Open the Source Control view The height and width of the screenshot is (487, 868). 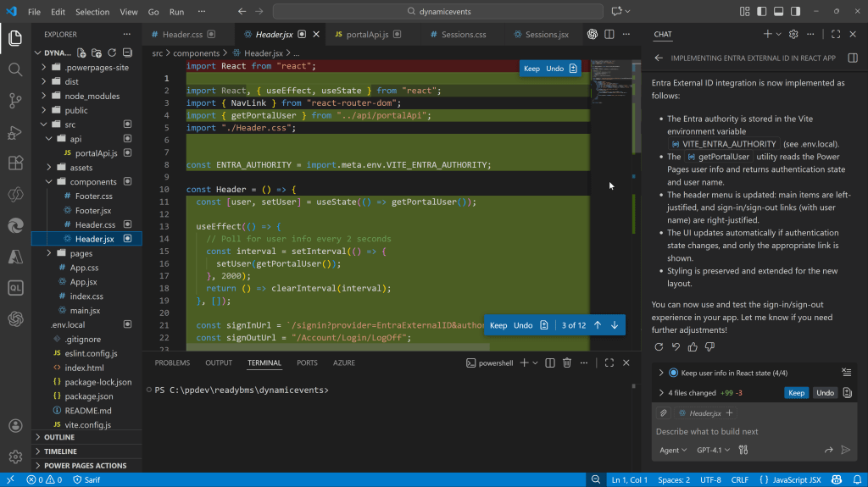point(15,100)
